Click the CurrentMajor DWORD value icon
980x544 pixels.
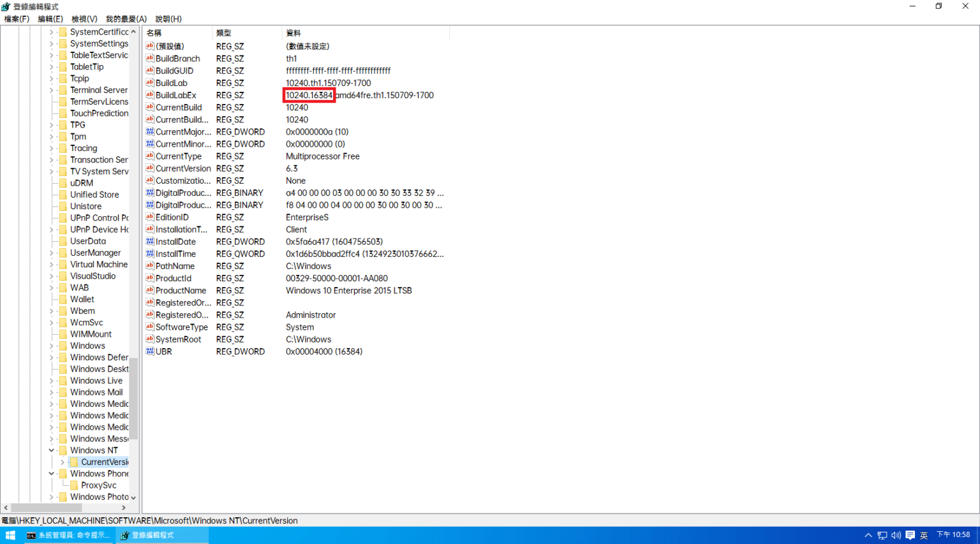click(150, 132)
